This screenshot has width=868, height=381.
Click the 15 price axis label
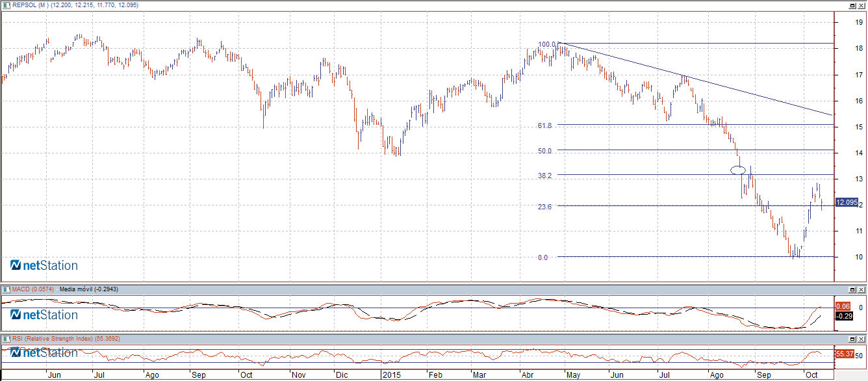point(859,127)
